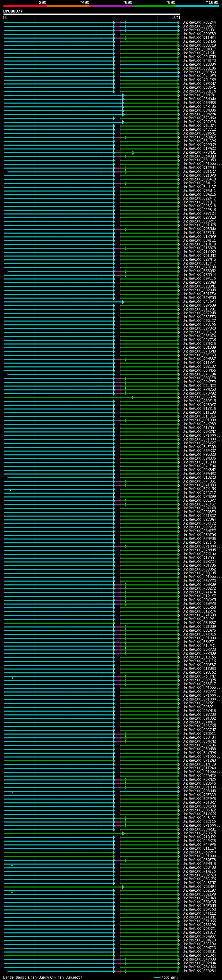This screenshot has height=980, width=222.
Task: Click the hit label UniRef100_Q1UZX3
Action: tap(199, 477)
